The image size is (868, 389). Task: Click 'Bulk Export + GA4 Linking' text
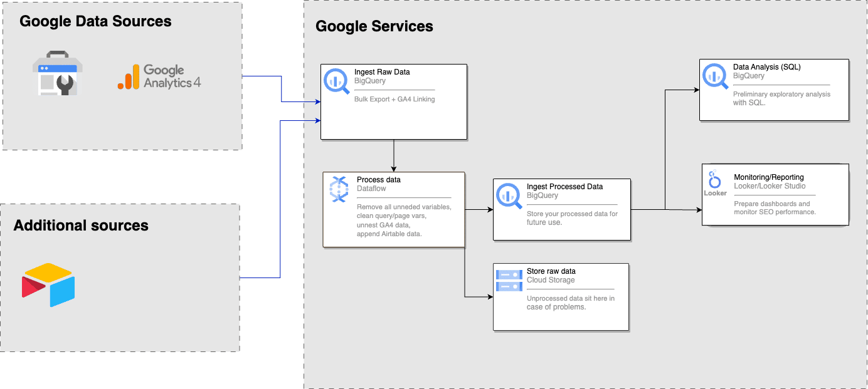(394, 99)
